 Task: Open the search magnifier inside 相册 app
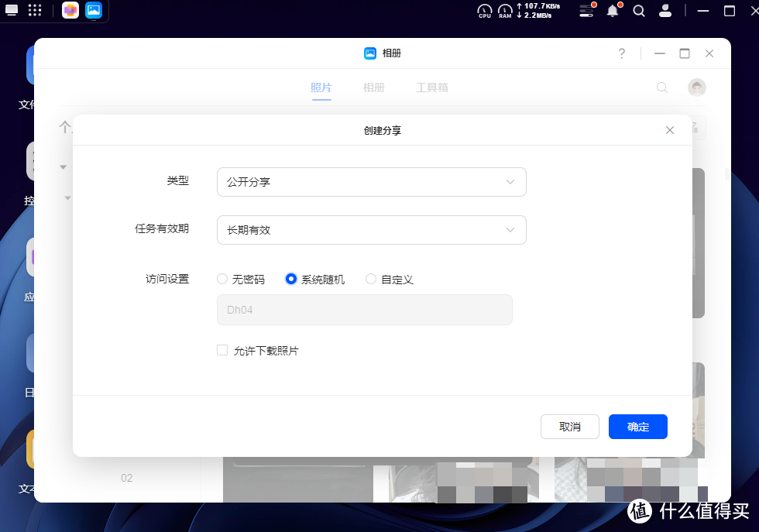click(x=662, y=88)
